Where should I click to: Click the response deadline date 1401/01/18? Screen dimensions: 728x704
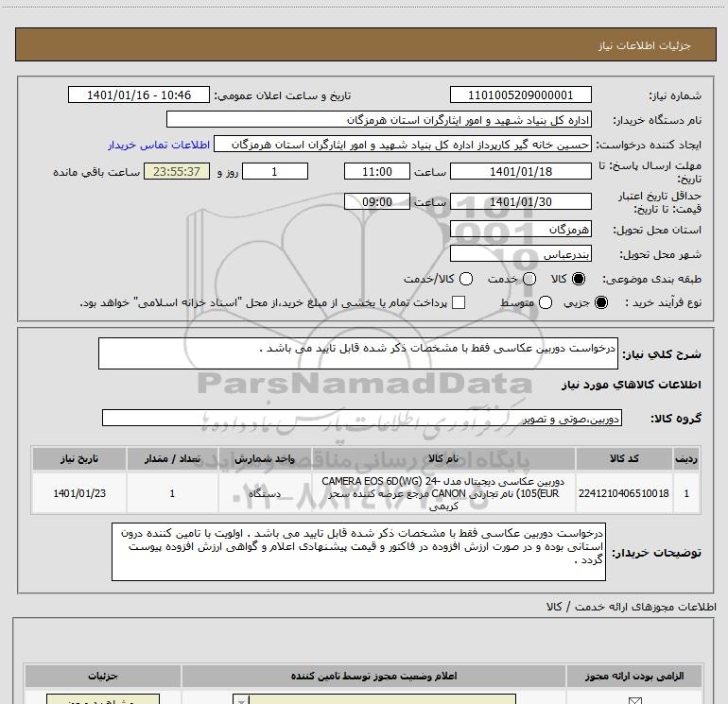click(520, 171)
